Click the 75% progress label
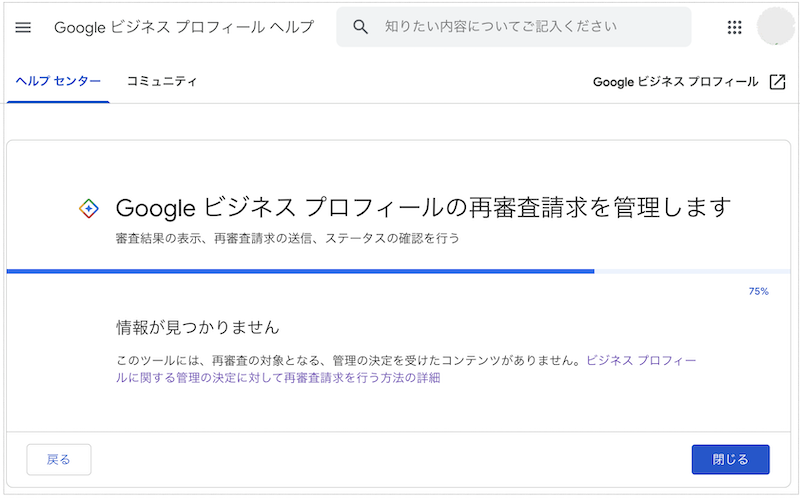800x500 pixels. pyautogui.click(x=758, y=291)
